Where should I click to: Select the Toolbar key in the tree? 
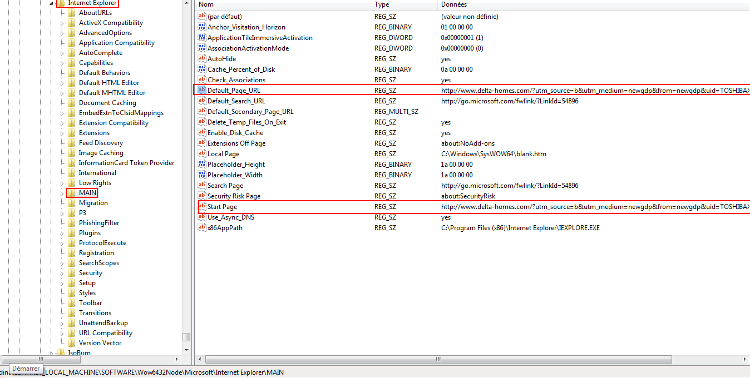[90, 302]
